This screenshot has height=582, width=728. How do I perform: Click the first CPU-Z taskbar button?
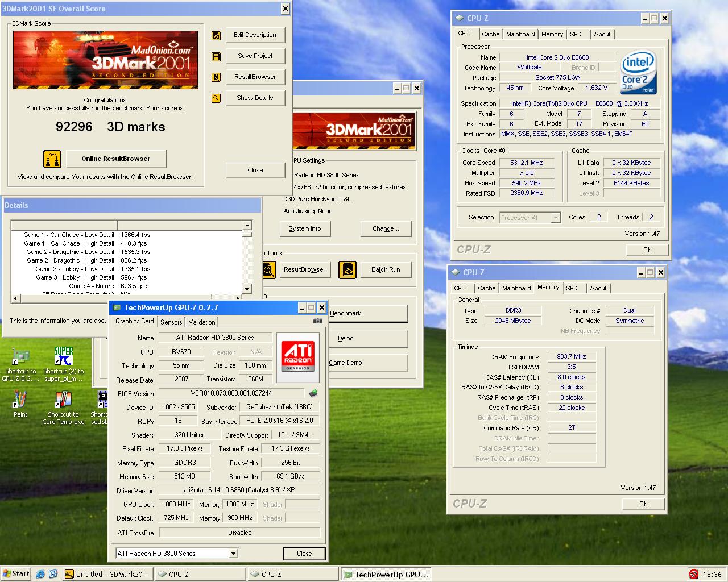[x=200, y=574]
